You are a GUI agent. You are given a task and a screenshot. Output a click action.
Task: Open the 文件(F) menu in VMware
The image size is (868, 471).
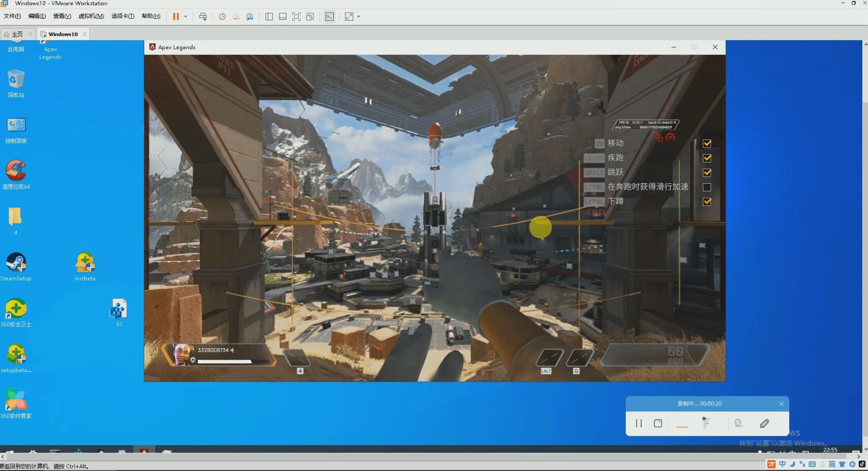coord(12,16)
